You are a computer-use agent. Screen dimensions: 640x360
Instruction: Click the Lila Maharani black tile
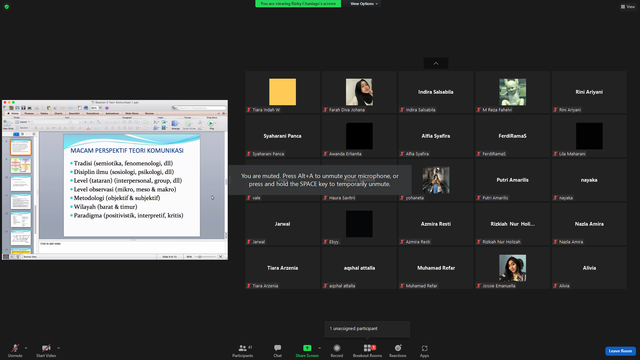point(589,136)
